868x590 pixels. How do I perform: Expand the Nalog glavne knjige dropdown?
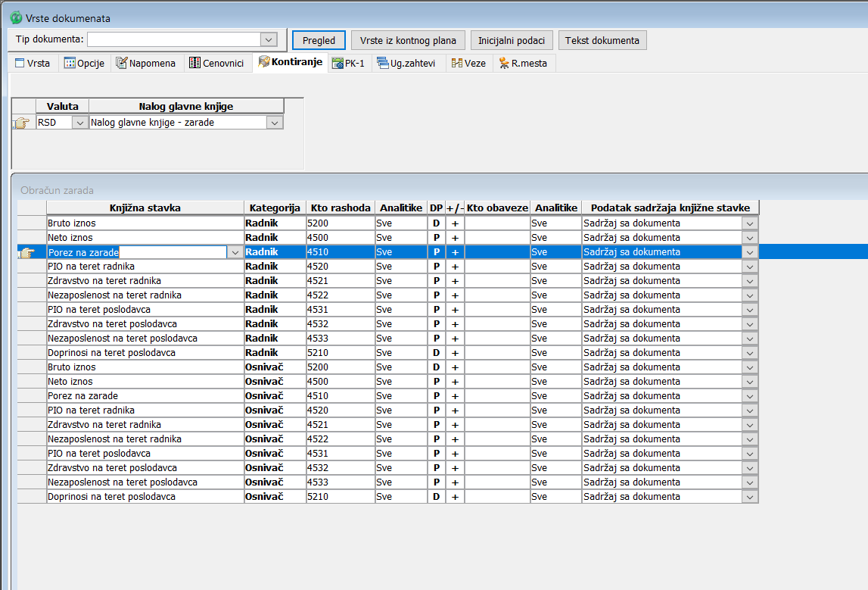(x=275, y=123)
